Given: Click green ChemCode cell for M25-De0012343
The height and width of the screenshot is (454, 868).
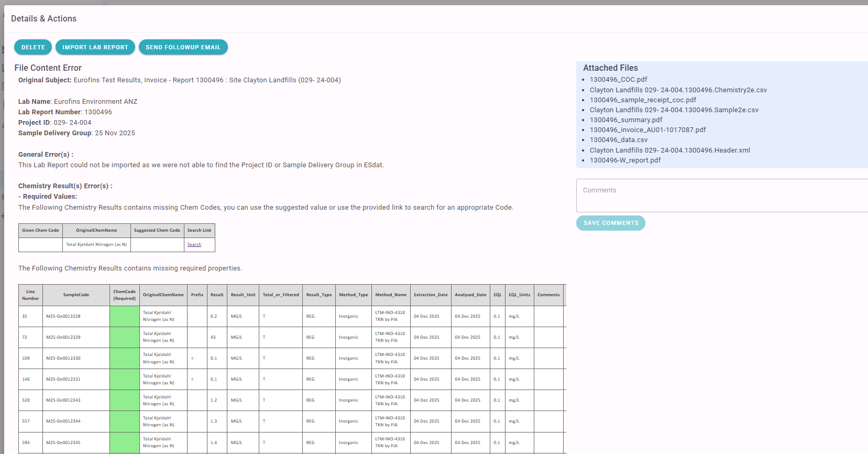Looking at the screenshot, I should [x=125, y=400].
